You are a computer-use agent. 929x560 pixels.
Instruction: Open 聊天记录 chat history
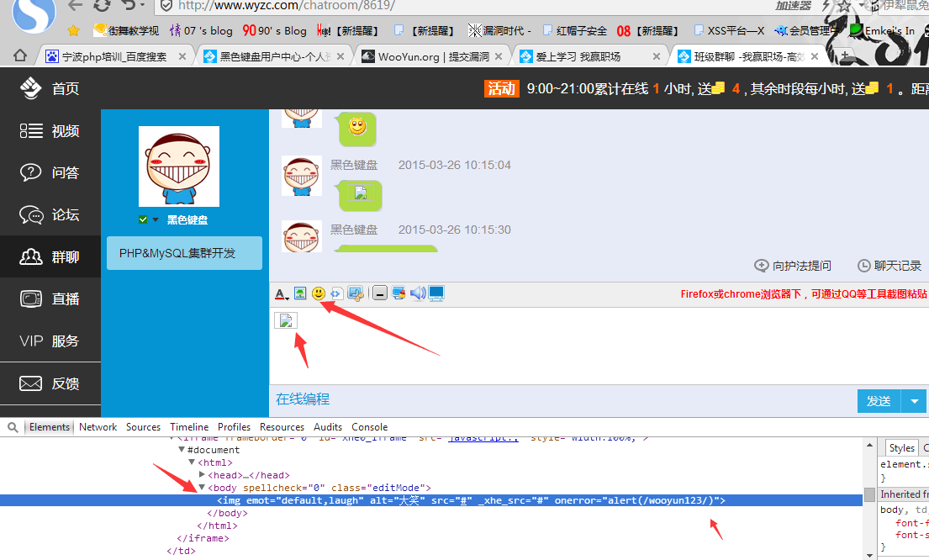889,266
